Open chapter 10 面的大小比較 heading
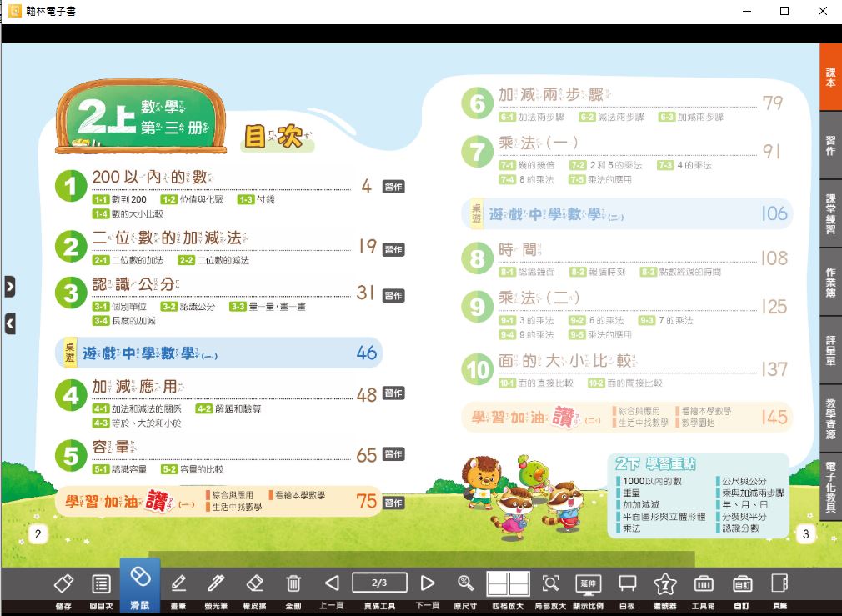The width and height of the screenshot is (842, 616). 568,361
